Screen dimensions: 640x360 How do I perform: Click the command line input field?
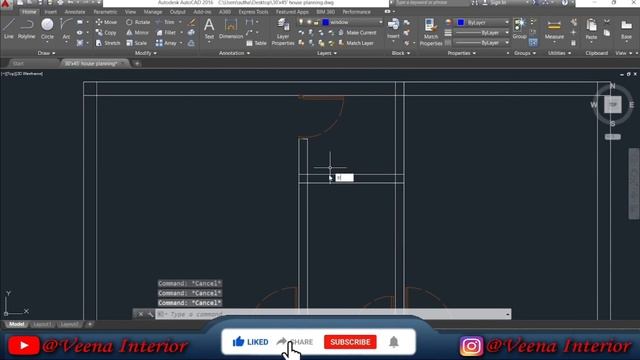[332, 314]
